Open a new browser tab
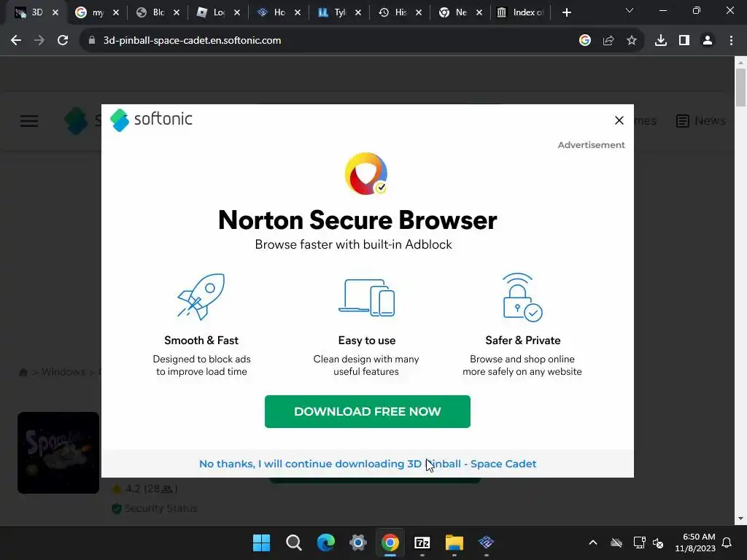The height and width of the screenshot is (560, 747). [566, 12]
